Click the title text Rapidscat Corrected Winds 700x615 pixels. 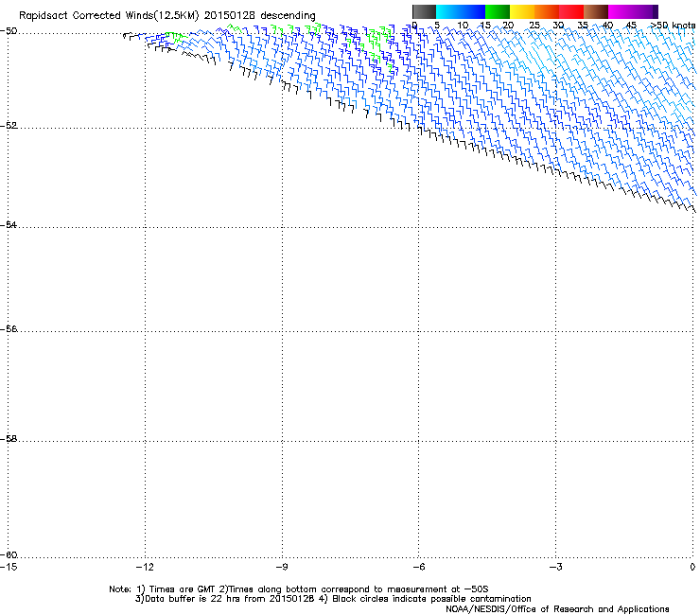[86, 15]
